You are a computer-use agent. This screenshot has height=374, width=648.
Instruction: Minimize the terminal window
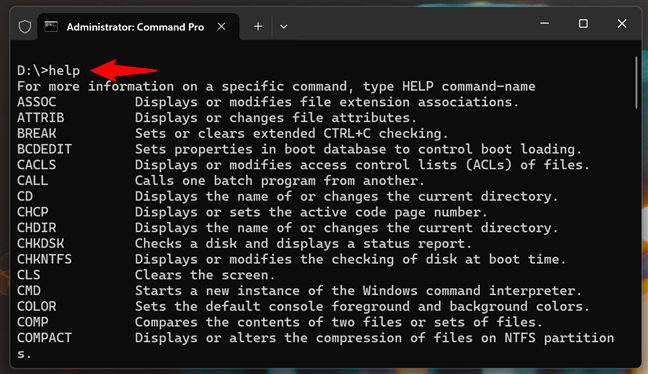click(545, 24)
